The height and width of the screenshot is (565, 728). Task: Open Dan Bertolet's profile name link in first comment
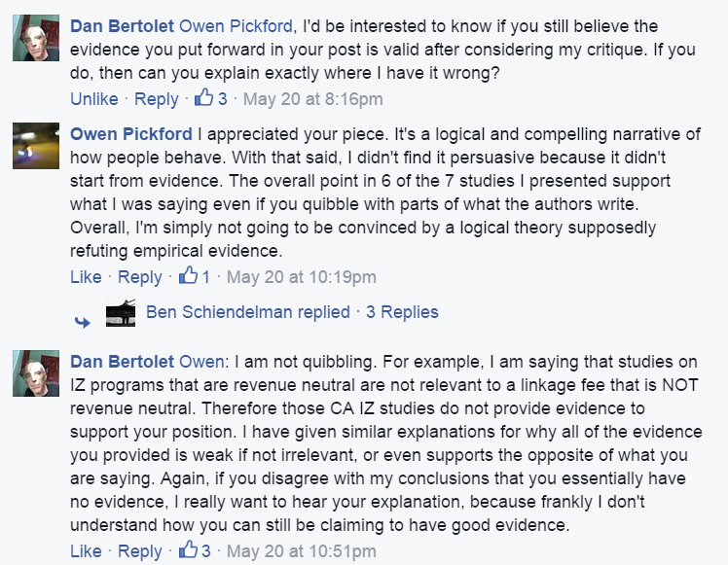pyautogui.click(x=122, y=25)
